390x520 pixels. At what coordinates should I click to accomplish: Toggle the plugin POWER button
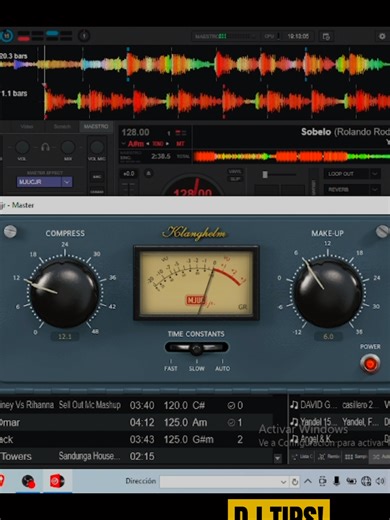tap(370, 364)
